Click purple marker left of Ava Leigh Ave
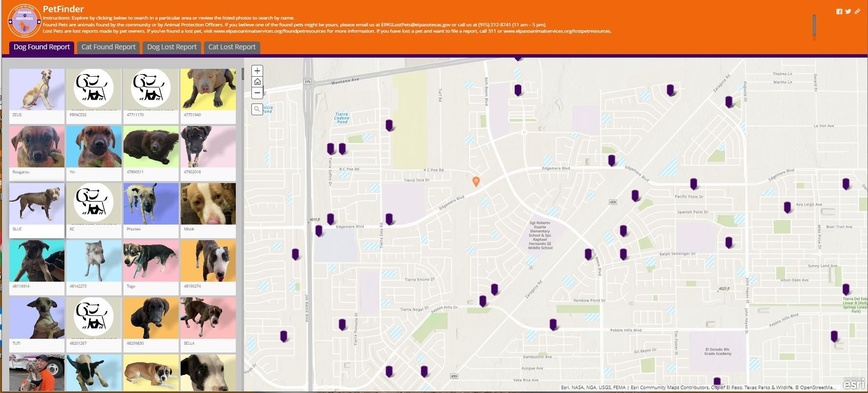 [787, 207]
